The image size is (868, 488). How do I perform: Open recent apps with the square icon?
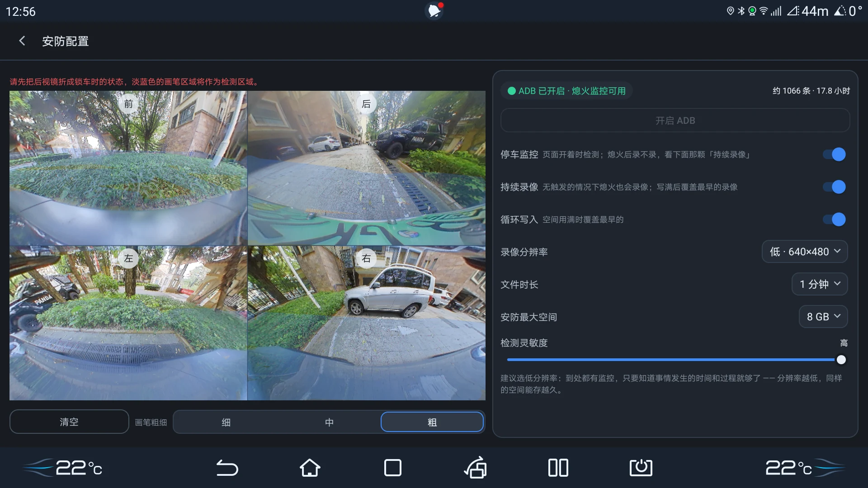393,468
